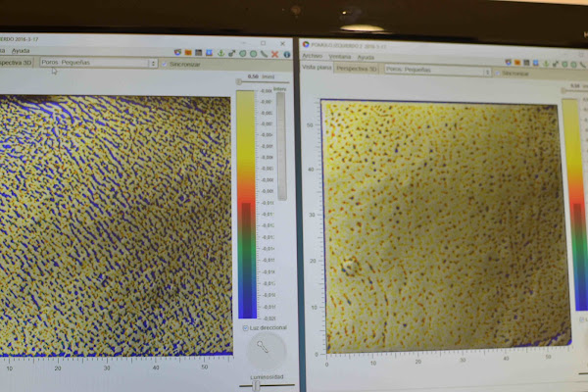Open Poros: Pequeñas dropdown in left window
This screenshot has height=392, width=588.
[99, 63]
